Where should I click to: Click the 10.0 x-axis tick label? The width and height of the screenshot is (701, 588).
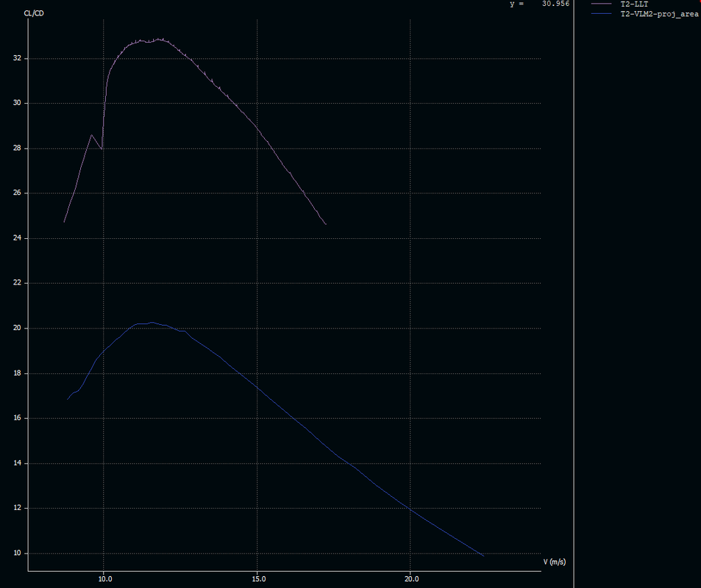[104, 579]
